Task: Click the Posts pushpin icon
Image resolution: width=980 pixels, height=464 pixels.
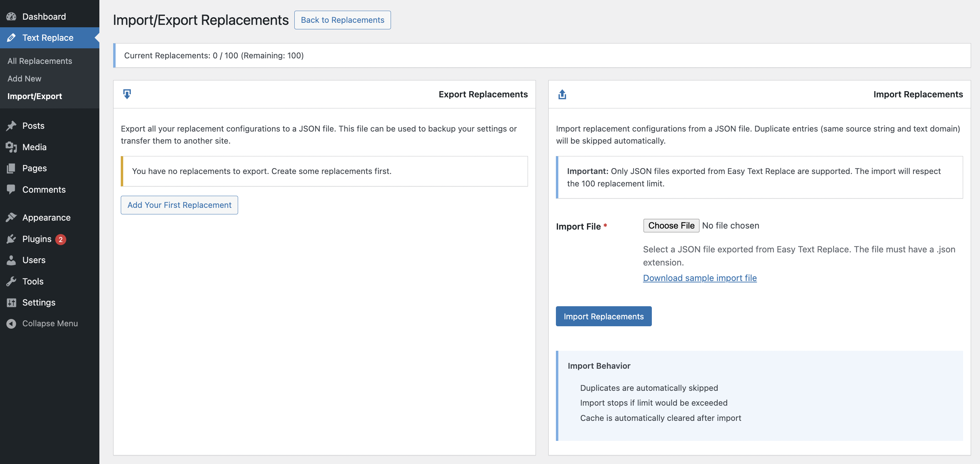Action: click(11, 126)
